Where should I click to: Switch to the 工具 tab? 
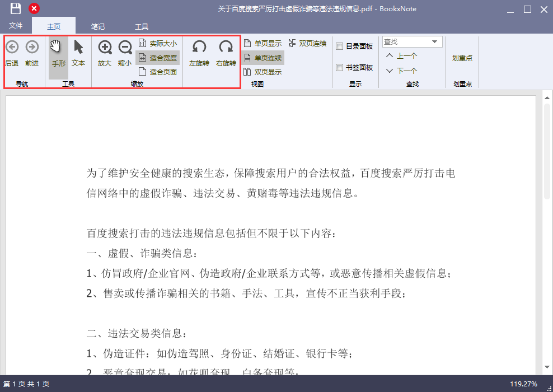click(142, 26)
